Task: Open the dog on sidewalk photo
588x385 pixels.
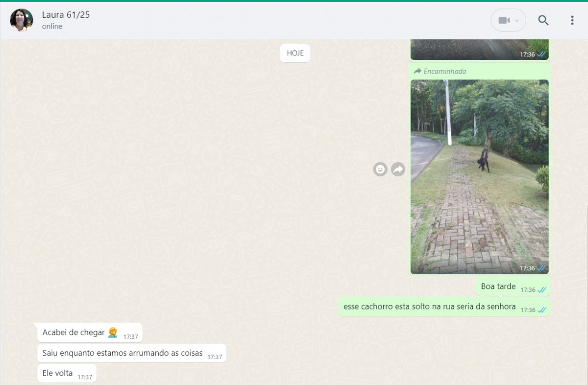Action: (479, 176)
